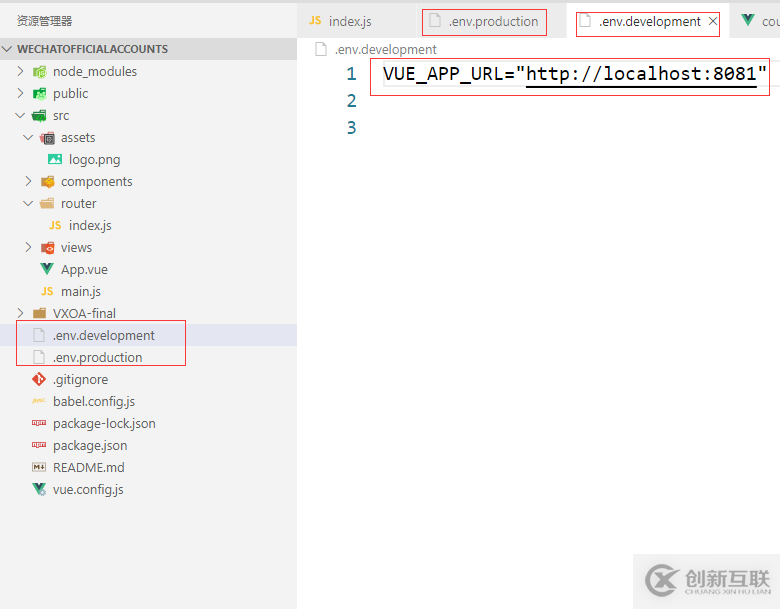The height and width of the screenshot is (609, 780).
Task: Expand the views folder chevron
Action: [28, 247]
